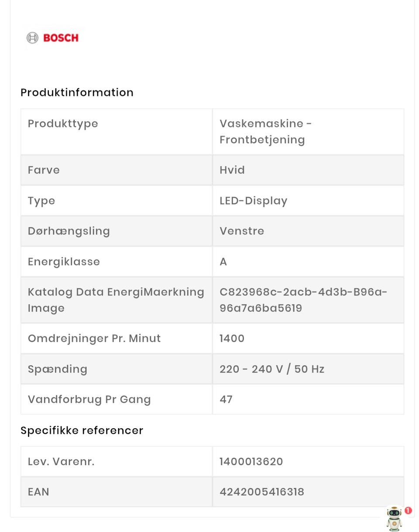Select the Spænding value 220 - 240 V
The width and height of the screenshot is (419, 532).
[272, 369]
